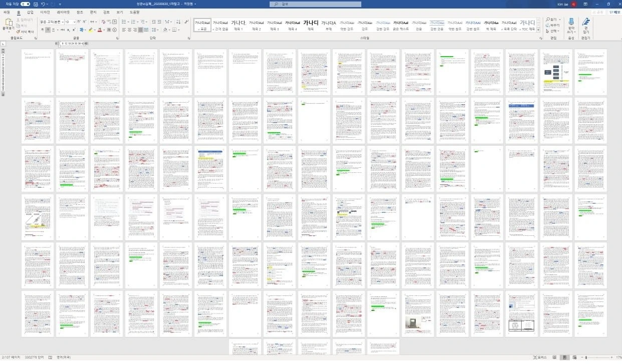Switch to the 검토 (Review) tab
The width and height of the screenshot is (622, 364).
click(106, 12)
